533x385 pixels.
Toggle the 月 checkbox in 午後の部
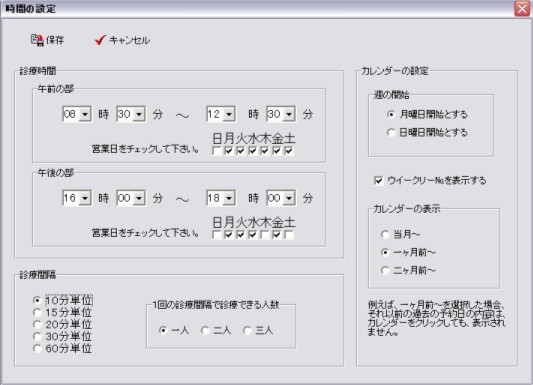228,234
